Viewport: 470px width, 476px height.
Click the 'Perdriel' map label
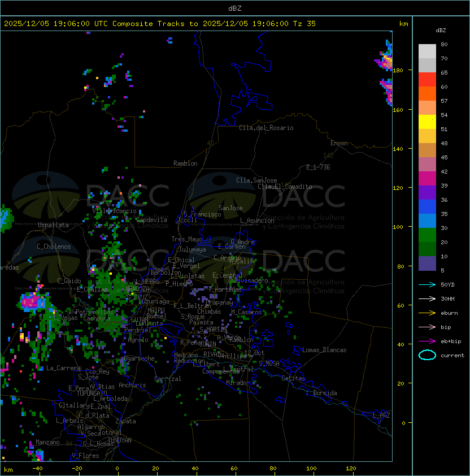pos(138,330)
